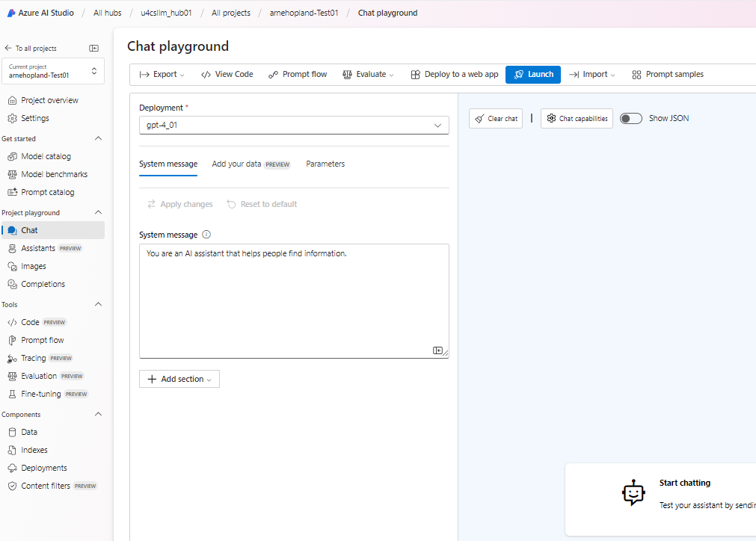Open Settings in the sidebar

click(35, 118)
